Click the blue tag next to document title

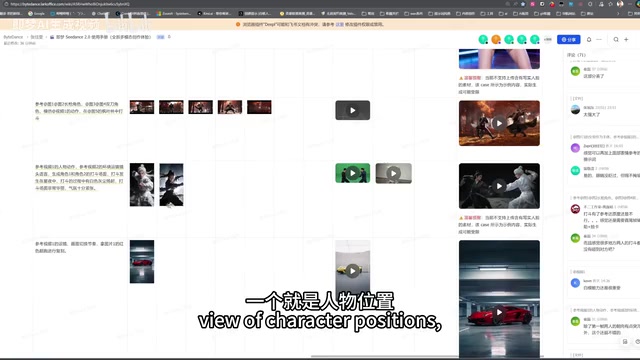160,37
